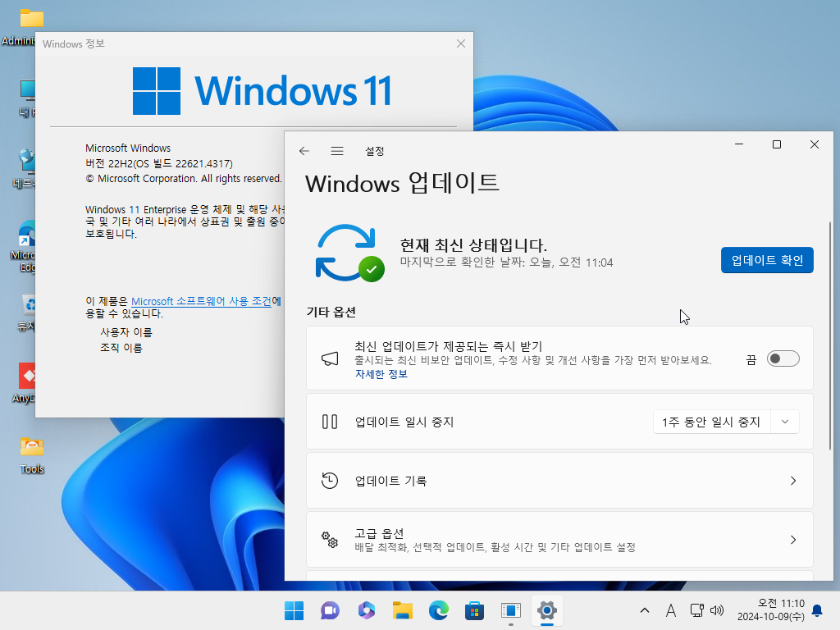Open the Tools desktop folder

(x=32, y=454)
